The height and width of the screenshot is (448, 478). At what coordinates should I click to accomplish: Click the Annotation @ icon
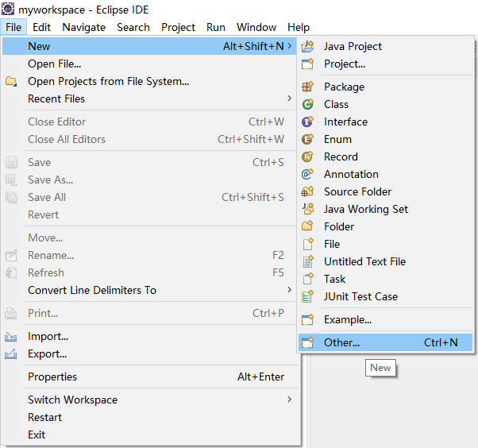(307, 174)
